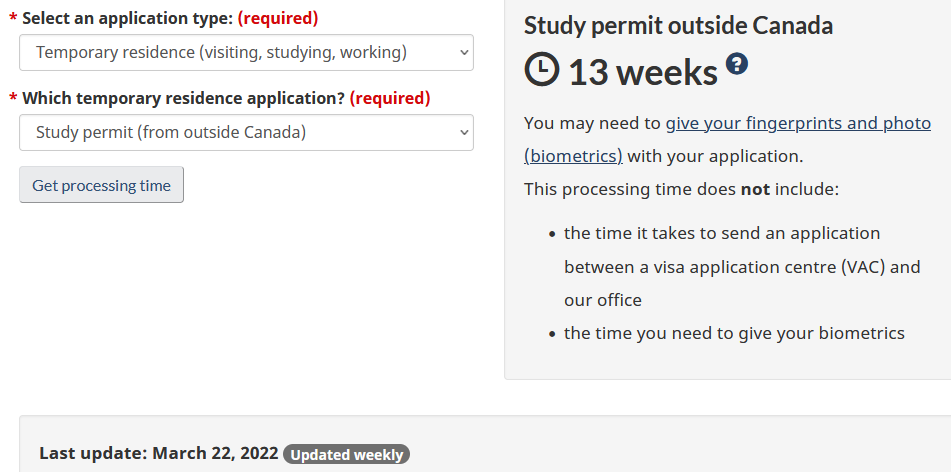Click the red asterisk before application type label
Screen dimensions: 951x472
coord(12,19)
